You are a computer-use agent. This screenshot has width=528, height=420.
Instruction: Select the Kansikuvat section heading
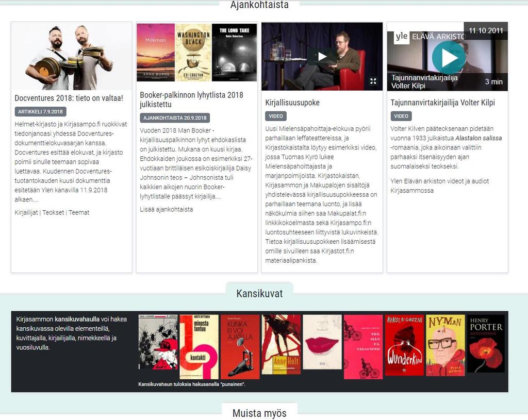point(260,293)
